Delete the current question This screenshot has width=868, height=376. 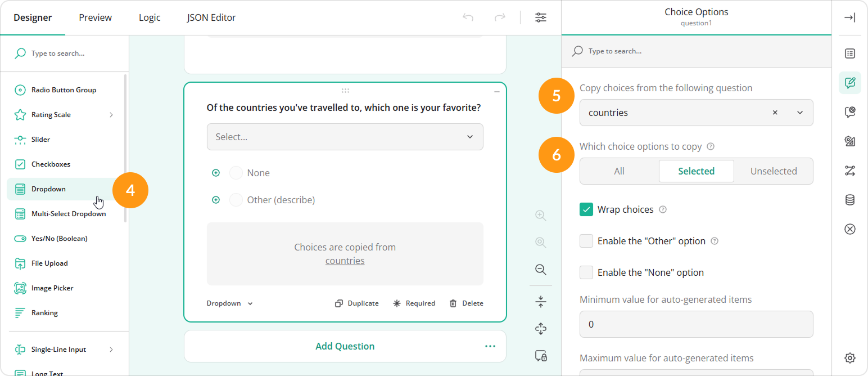coord(467,303)
